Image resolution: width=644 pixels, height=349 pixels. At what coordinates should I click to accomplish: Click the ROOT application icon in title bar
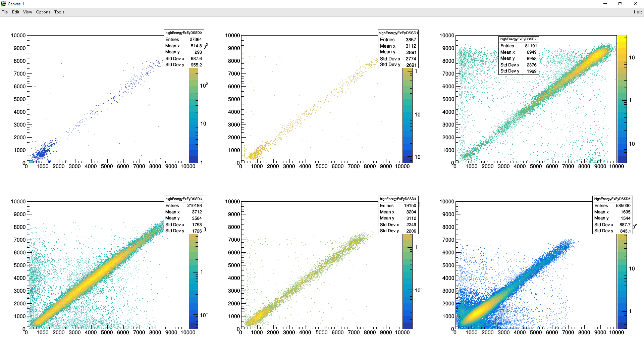point(3,4)
